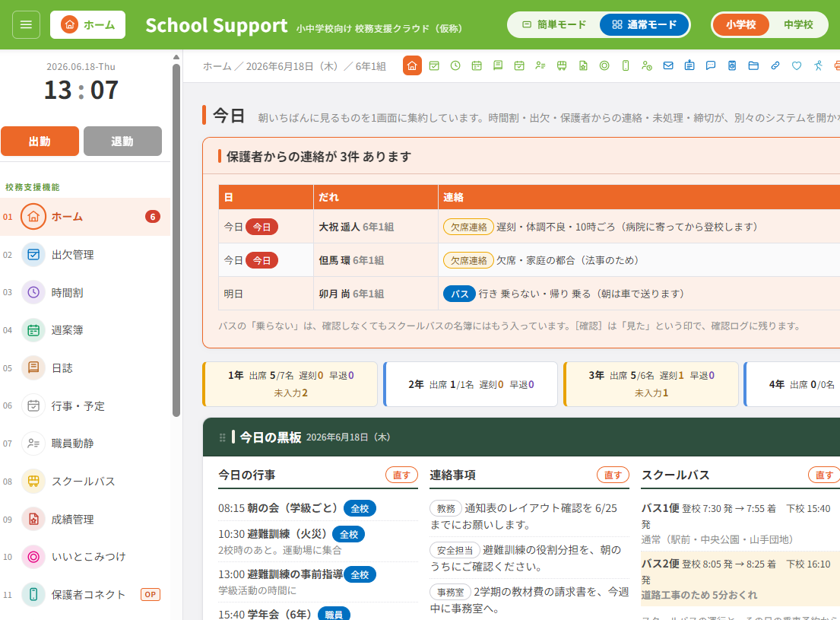Open 出欠管理 in the sidebar
The height and width of the screenshot is (620, 840).
[x=85, y=255]
